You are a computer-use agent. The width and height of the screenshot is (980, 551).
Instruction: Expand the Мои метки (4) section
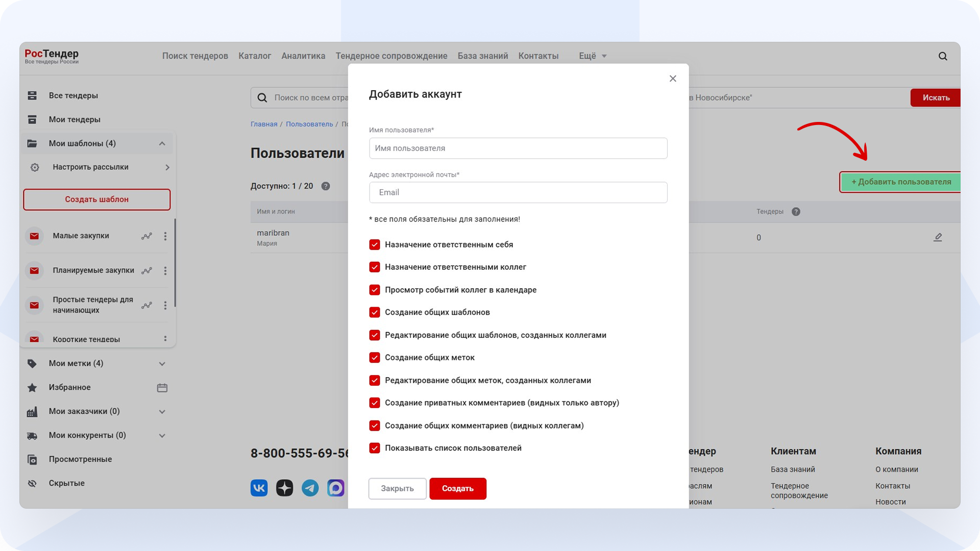pos(162,364)
